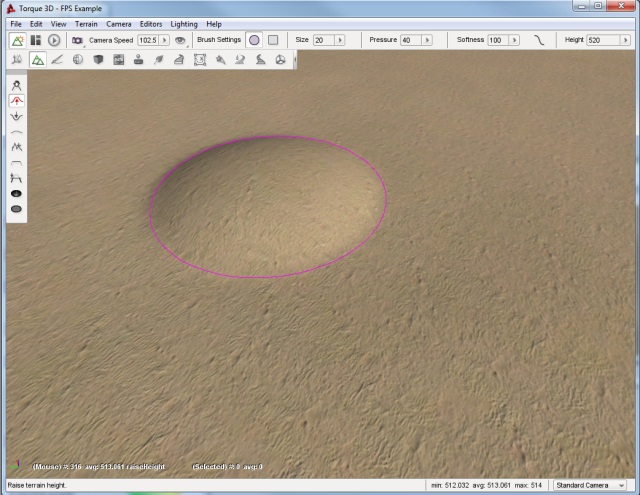Choose the Smooth terrain tool

17,131
